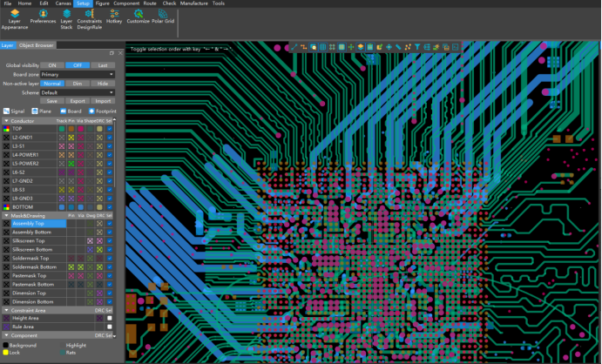Viewport: 602px width, 364px height.
Task: Open the File menu
Action: 7,3
